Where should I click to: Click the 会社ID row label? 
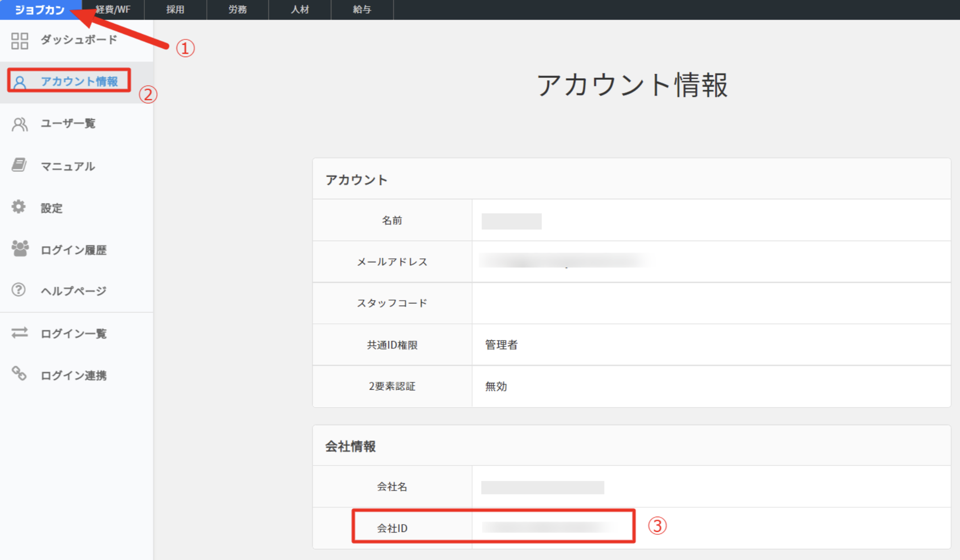coord(392,528)
